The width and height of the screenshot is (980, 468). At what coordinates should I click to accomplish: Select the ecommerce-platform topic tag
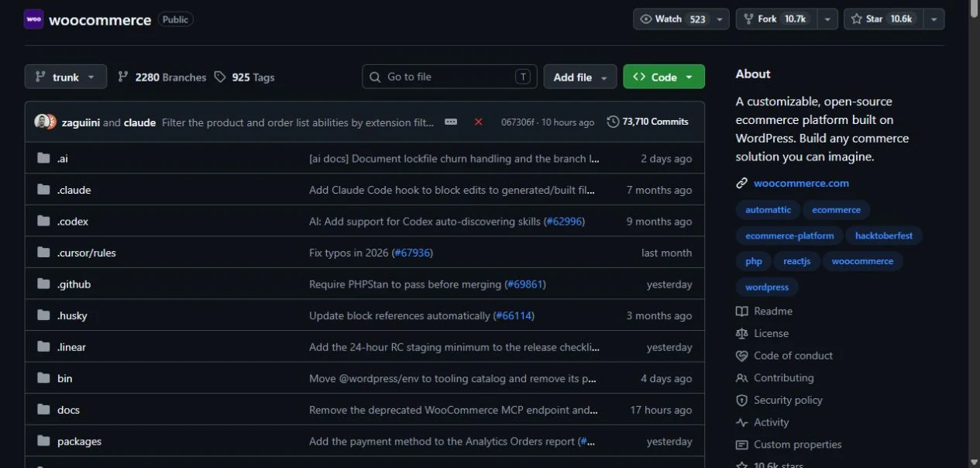pos(790,236)
